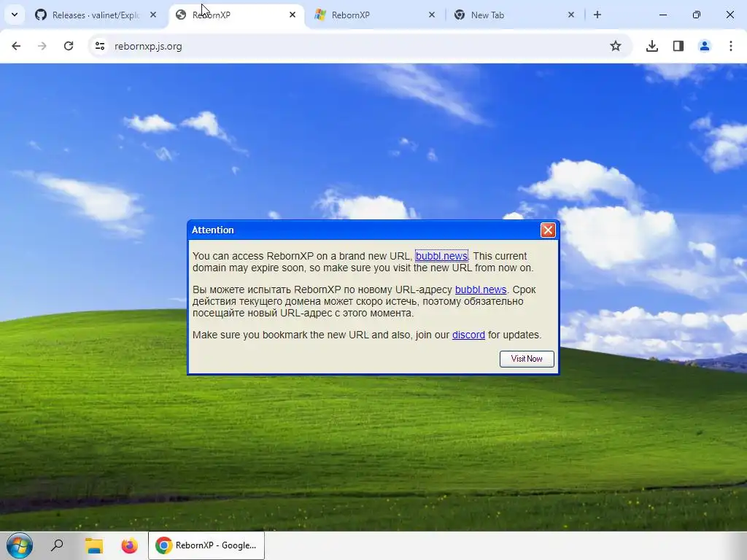Select RebornXP - Google Chrome taskbar button
Viewport: 747px width, 560px height.
206,545
